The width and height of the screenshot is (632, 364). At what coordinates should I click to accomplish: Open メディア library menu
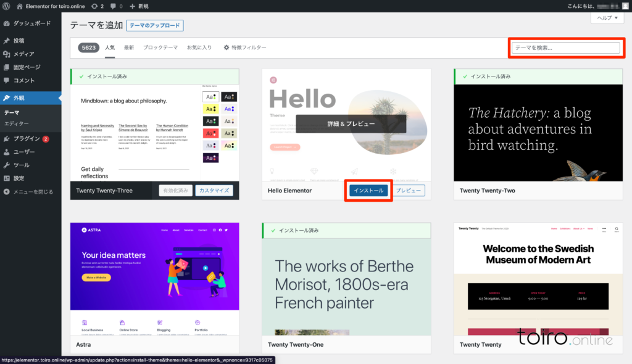[x=23, y=54]
